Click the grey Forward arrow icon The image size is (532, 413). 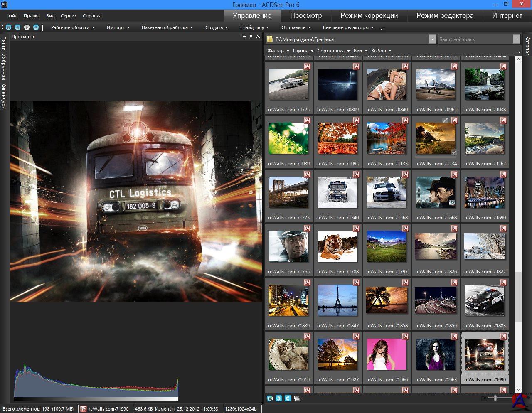coord(27,27)
